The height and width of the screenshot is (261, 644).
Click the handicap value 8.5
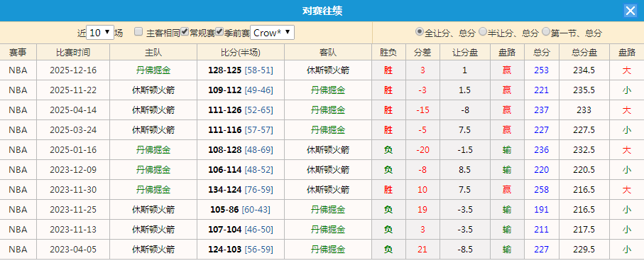pyautogui.click(x=464, y=169)
